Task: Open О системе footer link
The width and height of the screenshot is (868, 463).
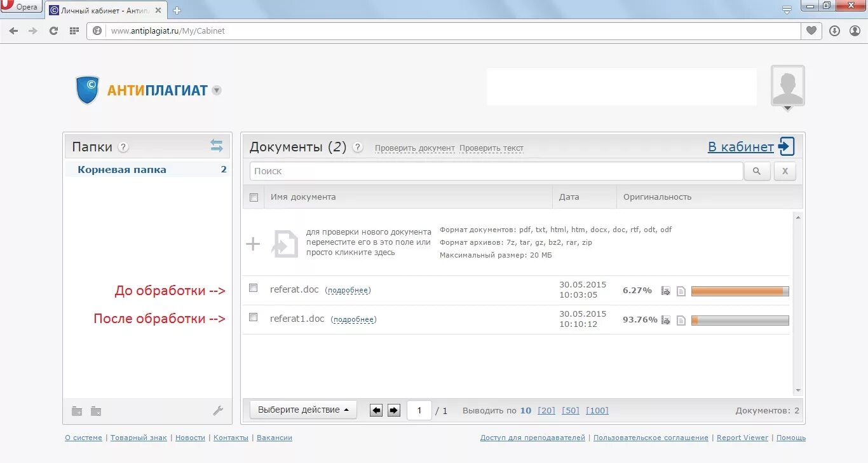Action: 83,438
